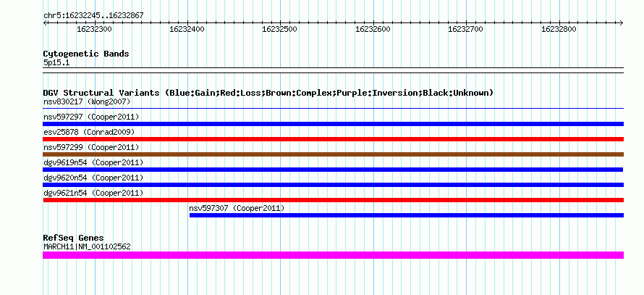Open the dgv9619n54 (Cooper2011) label
Viewport: 644px width, 295px height.
[93, 162]
